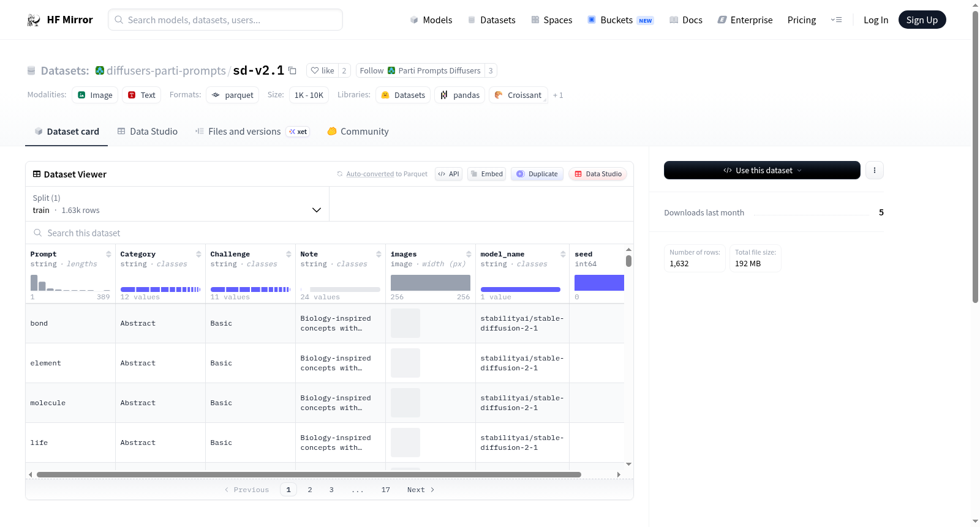Screen dimensions: 980x527
Task: Open the Datasets menu item
Action: 491,20
